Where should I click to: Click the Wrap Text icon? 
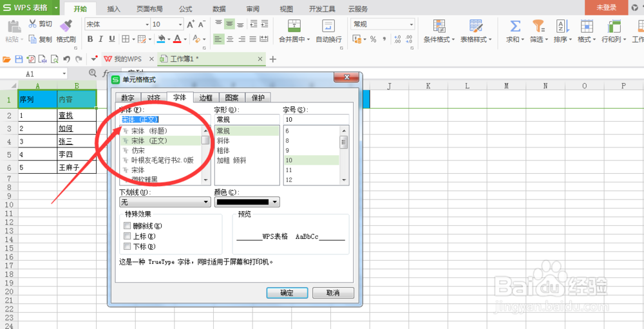[328, 26]
